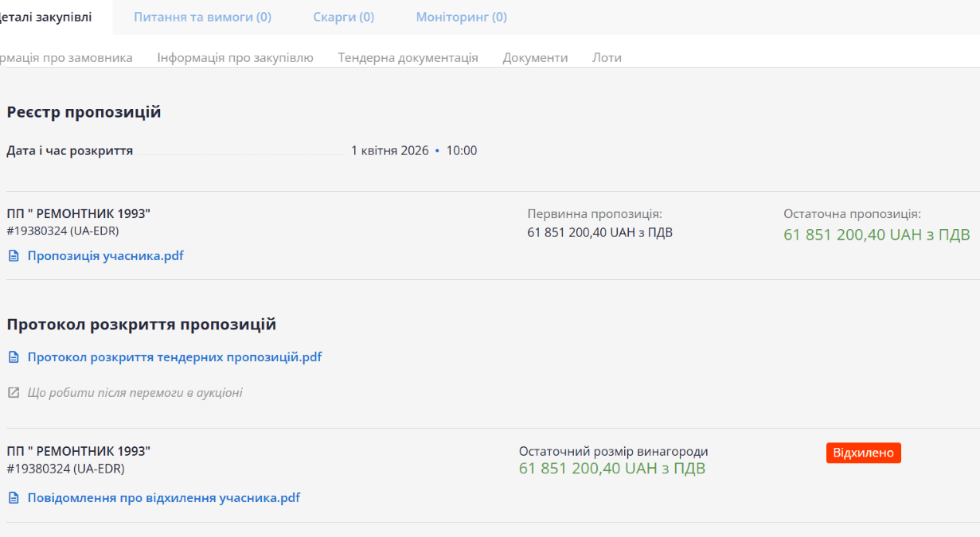Follow the Що робити після перемоги в аукціоні link
Viewport: 980px width, 537px height.
(x=135, y=393)
